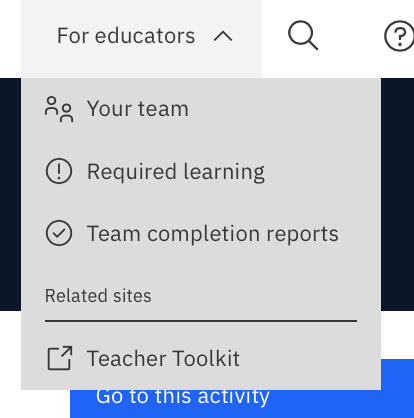The image size is (414, 418).
Task: Select Your team menu entry
Action: tap(201, 109)
